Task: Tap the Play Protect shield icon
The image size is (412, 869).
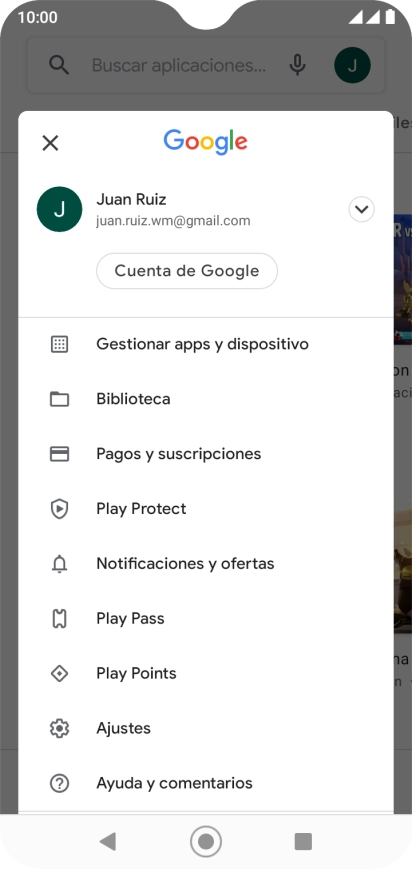Action: point(59,509)
